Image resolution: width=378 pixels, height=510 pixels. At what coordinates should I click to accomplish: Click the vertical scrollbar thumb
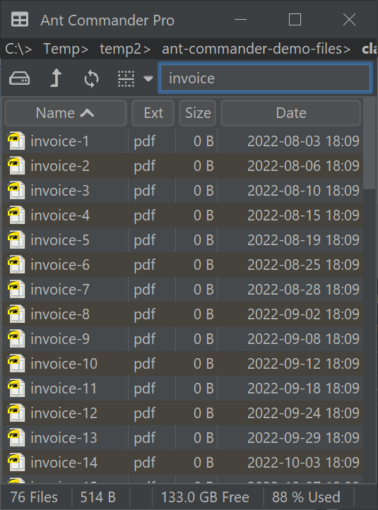tap(369, 143)
